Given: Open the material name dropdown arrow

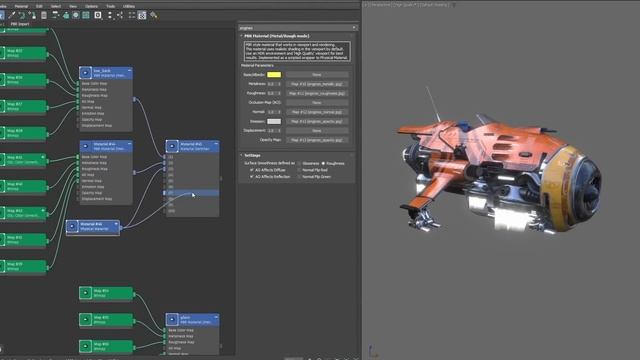Looking at the screenshot, I should pos(354,28).
